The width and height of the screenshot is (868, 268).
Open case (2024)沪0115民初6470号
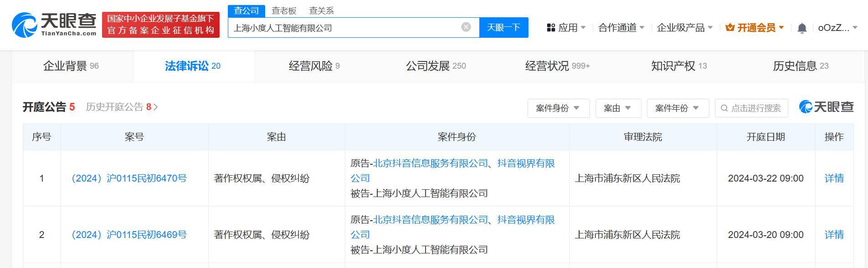pyautogui.click(x=129, y=178)
